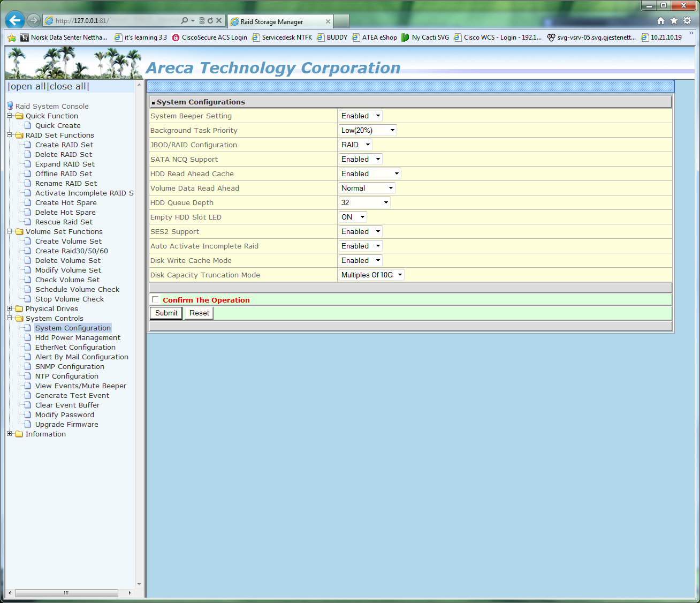Click the RAID Set Functions folder icon
This screenshot has height=603, width=700.
[19, 135]
